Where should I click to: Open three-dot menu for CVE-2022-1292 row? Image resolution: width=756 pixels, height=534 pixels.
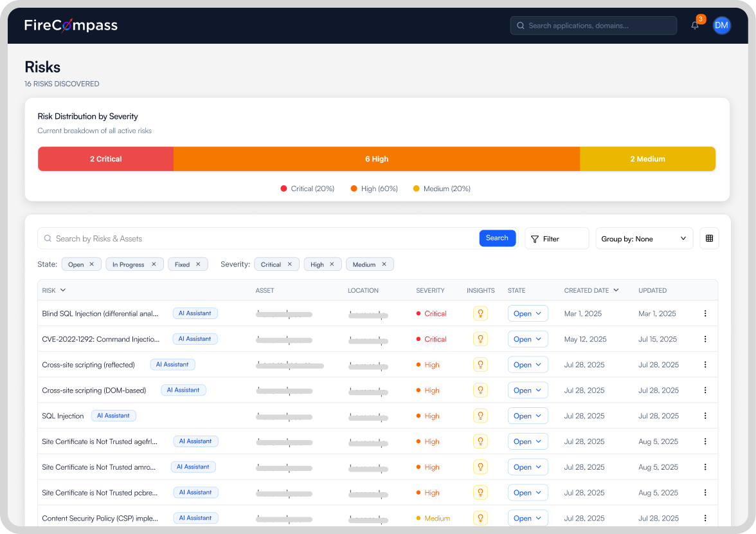coord(705,339)
